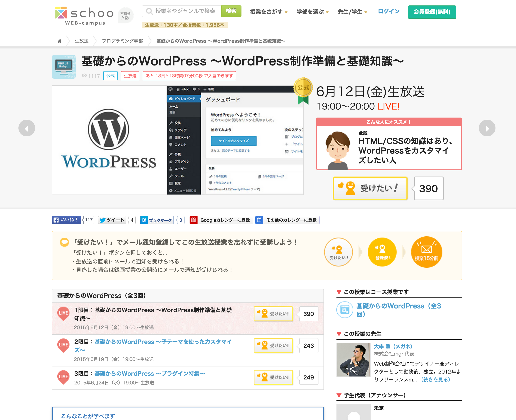Click the ログイン link

(389, 11)
